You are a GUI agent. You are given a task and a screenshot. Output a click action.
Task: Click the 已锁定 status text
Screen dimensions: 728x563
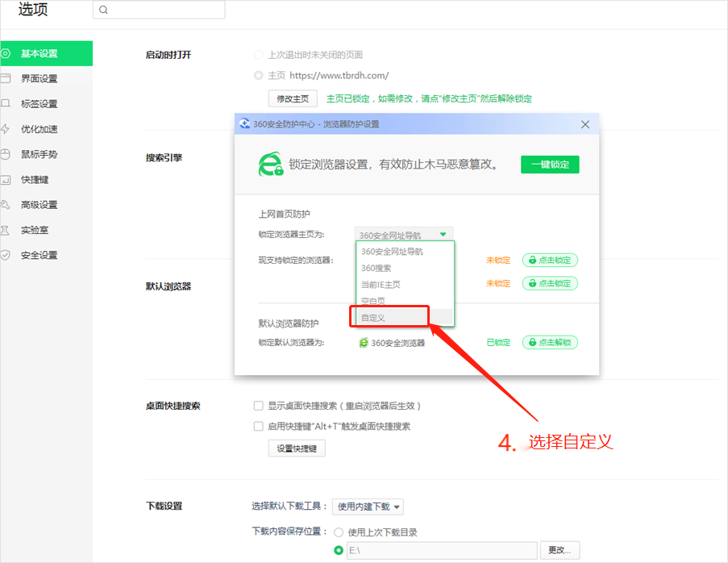498,342
